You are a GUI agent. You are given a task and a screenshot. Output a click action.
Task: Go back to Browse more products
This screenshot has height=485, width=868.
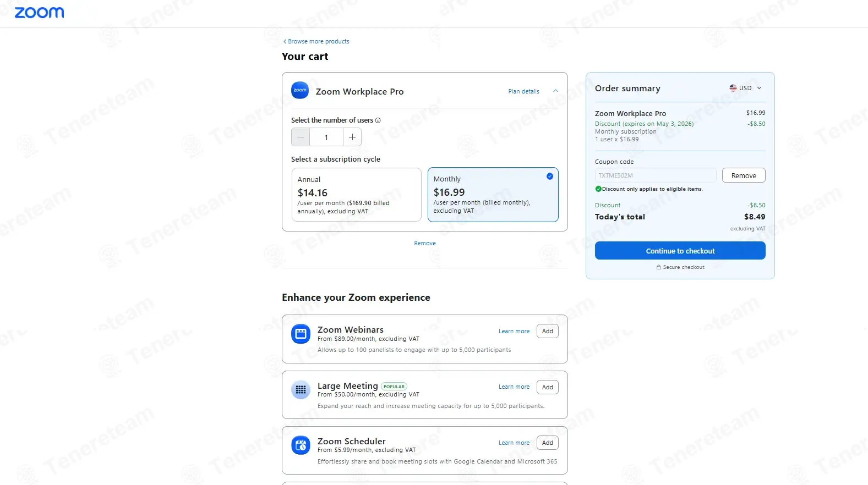pyautogui.click(x=316, y=41)
